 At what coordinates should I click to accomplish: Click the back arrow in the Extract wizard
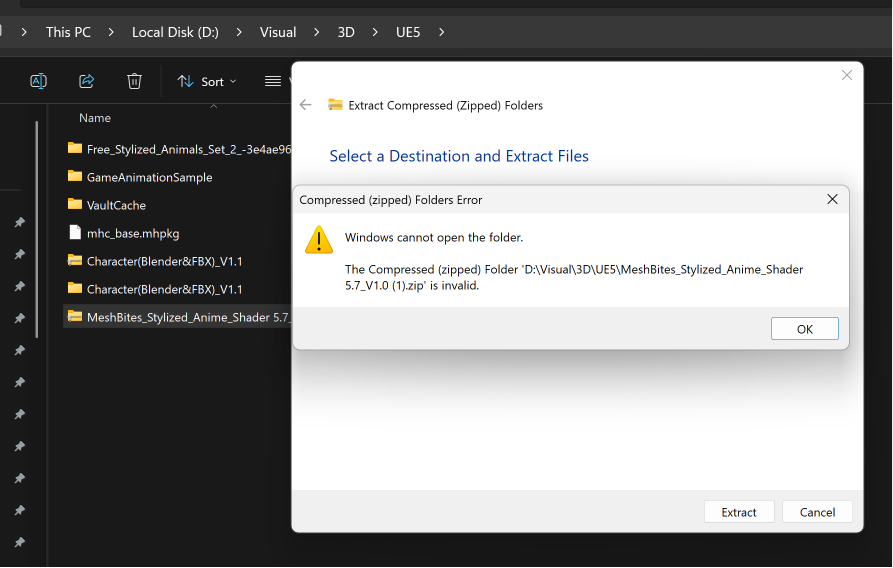[306, 105]
